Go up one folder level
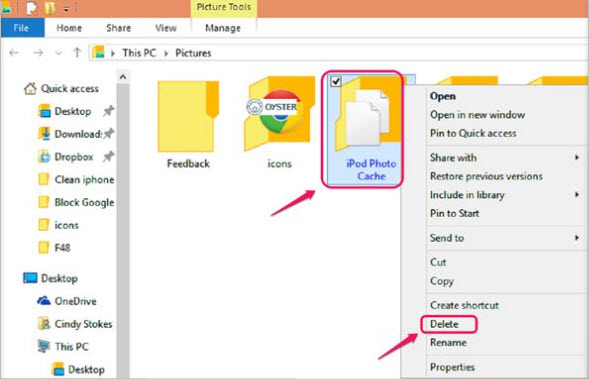The image size is (589, 379). tap(77, 53)
